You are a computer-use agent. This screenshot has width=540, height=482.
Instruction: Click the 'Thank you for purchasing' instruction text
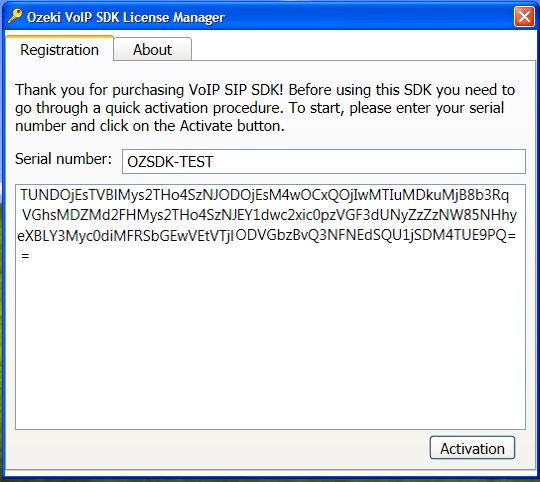[265, 108]
